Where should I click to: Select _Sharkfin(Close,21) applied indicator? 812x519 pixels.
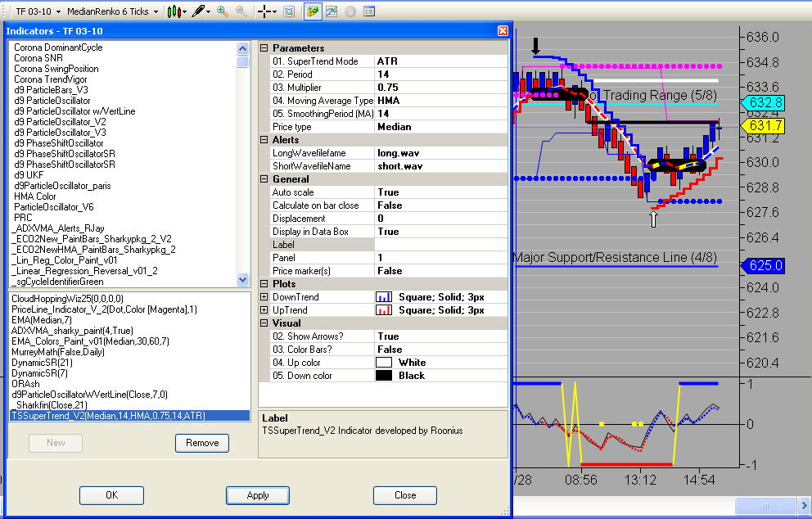click(x=49, y=405)
